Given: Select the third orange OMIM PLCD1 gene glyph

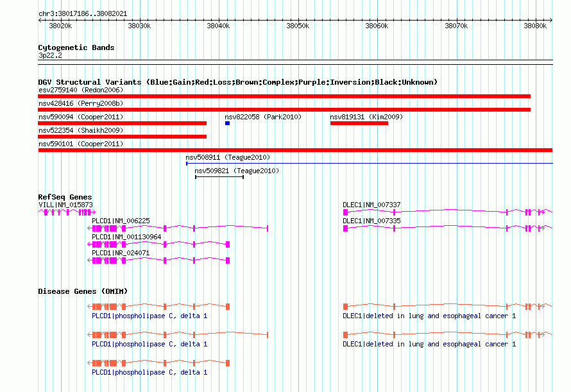Looking at the screenshot, I should tap(158, 363).
